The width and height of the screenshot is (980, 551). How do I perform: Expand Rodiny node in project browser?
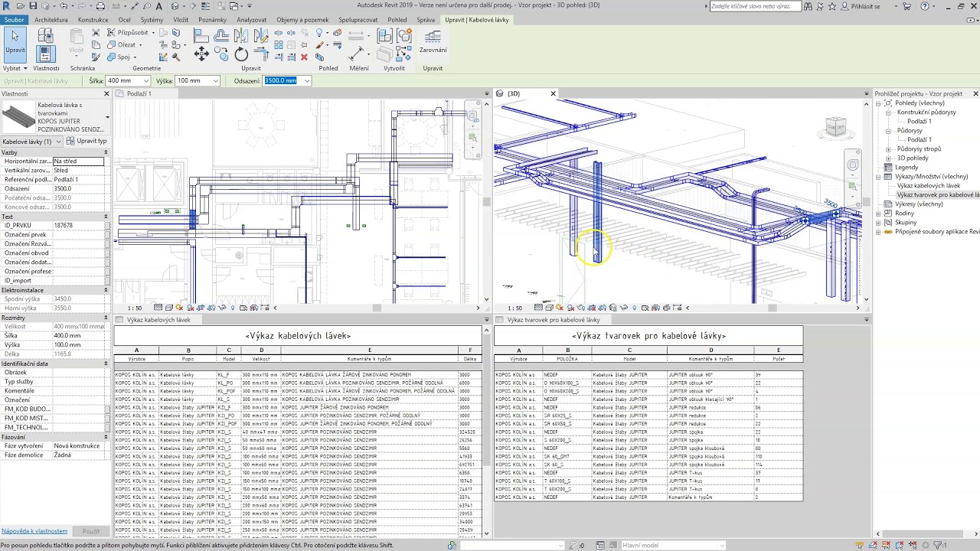(879, 214)
